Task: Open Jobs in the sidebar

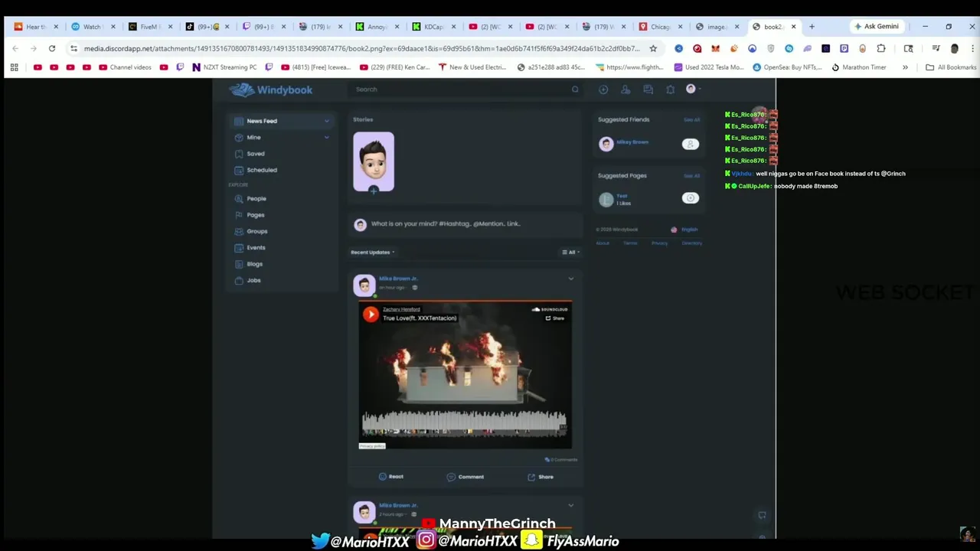Action: 253,281
